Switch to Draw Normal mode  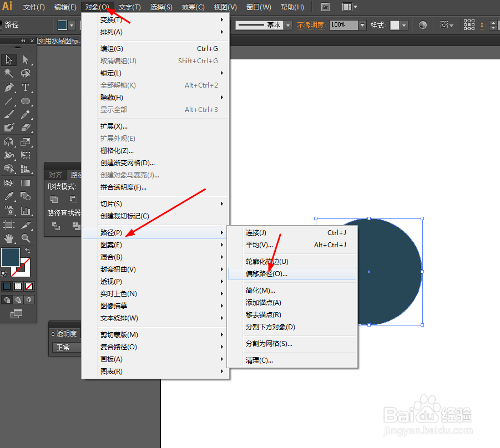pyautogui.click(x=7, y=299)
